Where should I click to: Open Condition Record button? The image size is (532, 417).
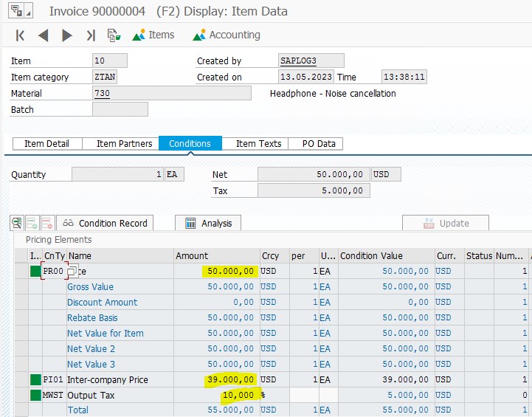click(105, 223)
